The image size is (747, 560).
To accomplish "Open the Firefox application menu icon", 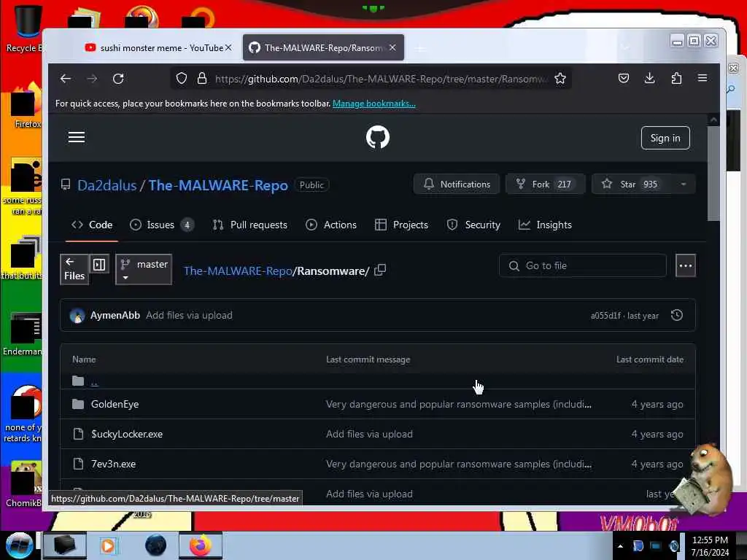I will pyautogui.click(x=703, y=78).
